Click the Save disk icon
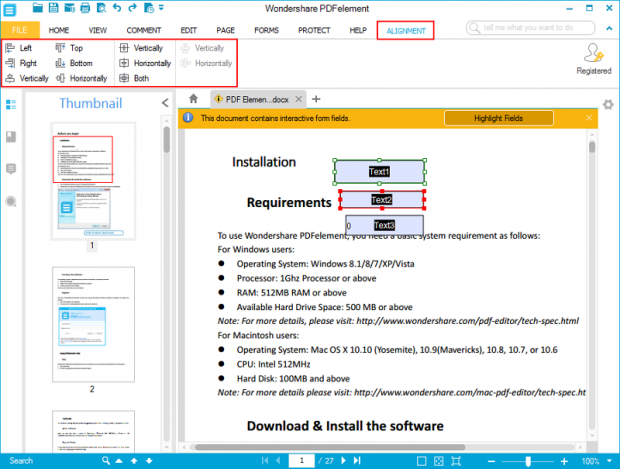The height and width of the screenshot is (469, 620). tap(53, 8)
